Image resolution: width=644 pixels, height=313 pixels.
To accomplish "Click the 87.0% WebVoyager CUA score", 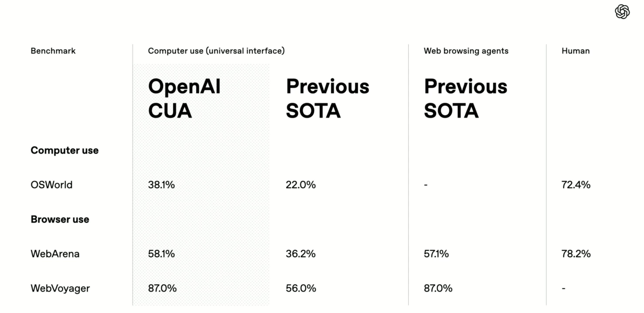I will tap(162, 288).
